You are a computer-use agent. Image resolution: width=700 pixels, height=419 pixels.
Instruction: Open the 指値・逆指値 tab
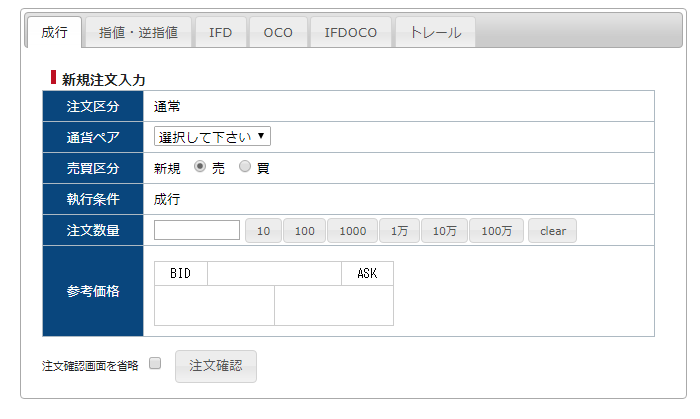138,32
